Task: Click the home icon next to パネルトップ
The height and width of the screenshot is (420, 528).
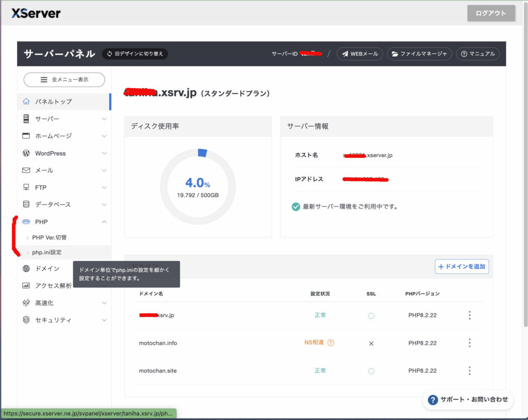Action: pyautogui.click(x=26, y=102)
